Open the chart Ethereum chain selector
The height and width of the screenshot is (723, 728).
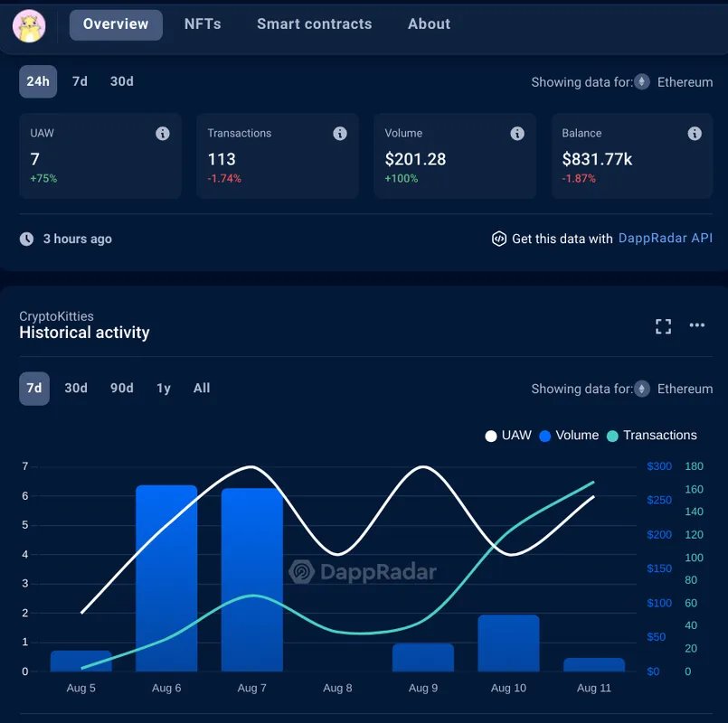tap(673, 389)
